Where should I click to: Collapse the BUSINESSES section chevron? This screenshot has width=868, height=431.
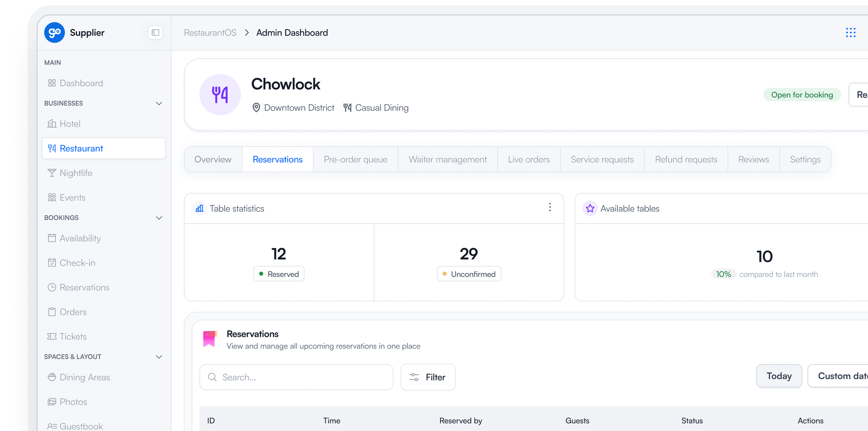click(159, 103)
